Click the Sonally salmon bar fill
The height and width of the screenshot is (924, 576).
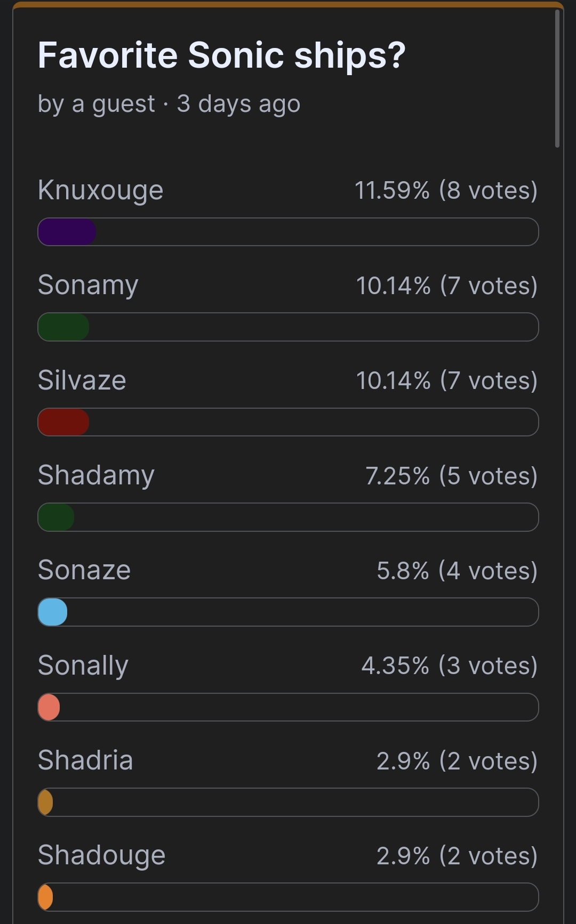49,707
